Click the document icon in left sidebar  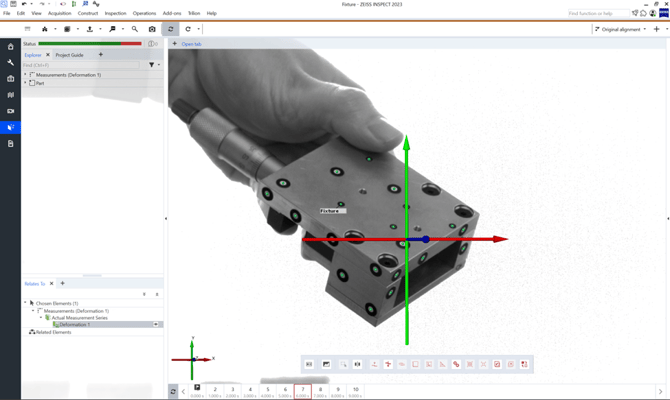point(11,144)
